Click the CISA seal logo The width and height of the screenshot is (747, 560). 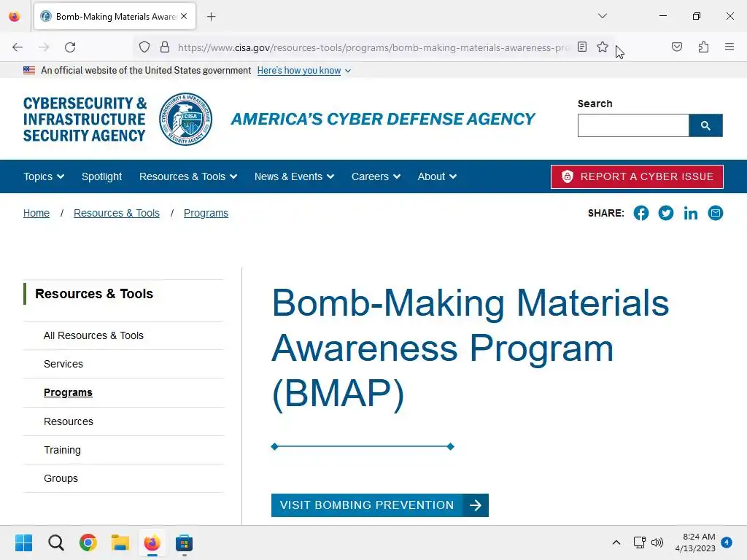[x=186, y=119]
